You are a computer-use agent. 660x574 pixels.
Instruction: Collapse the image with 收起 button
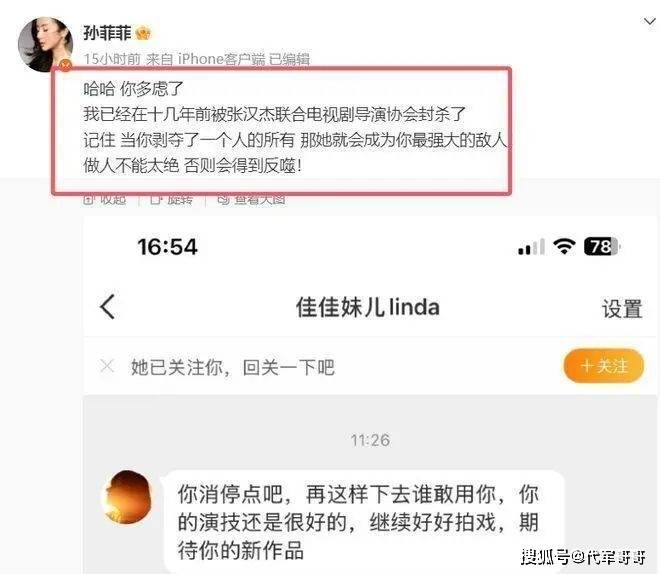105,199
